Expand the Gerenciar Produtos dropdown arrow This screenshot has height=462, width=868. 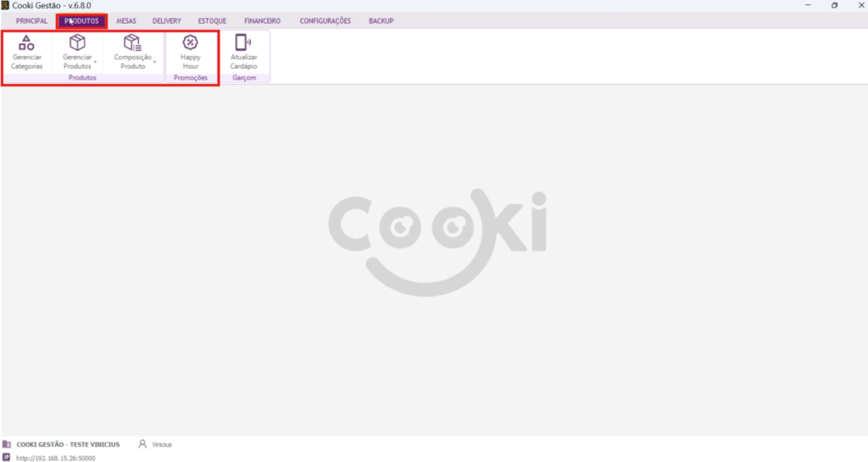(x=95, y=64)
